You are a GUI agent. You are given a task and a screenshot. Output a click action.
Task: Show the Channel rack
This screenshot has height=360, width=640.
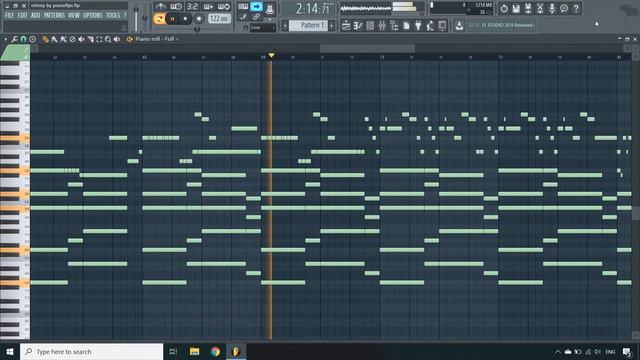(370, 26)
